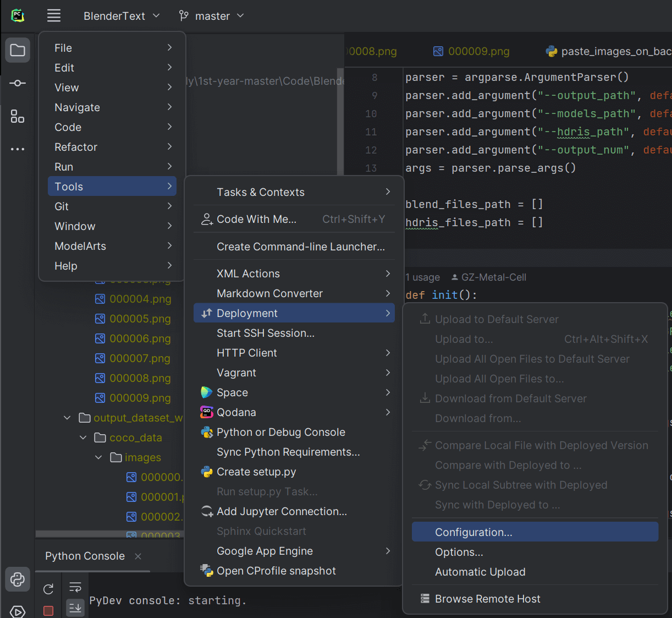Click the Qodana menu icon
This screenshot has height=618, width=672.
pyautogui.click(x=207, y=412)
